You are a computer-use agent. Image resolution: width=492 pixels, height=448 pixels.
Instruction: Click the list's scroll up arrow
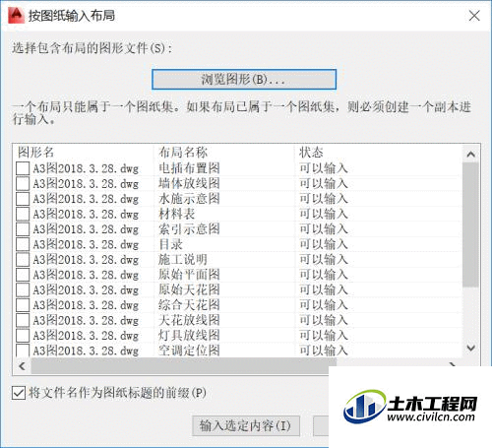471,154
